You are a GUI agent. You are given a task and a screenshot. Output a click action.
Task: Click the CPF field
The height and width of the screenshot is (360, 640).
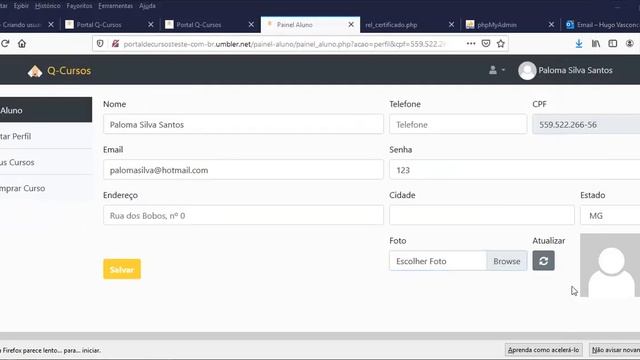586,124
